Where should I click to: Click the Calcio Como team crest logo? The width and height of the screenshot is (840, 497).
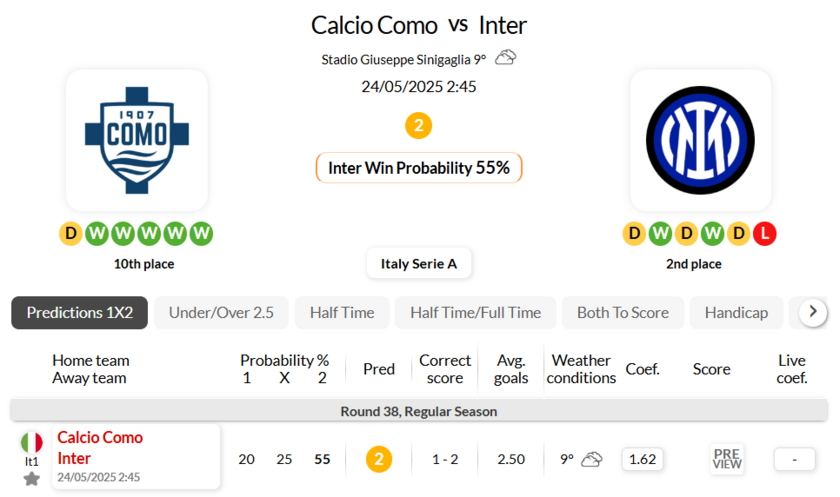click(136, 140)
